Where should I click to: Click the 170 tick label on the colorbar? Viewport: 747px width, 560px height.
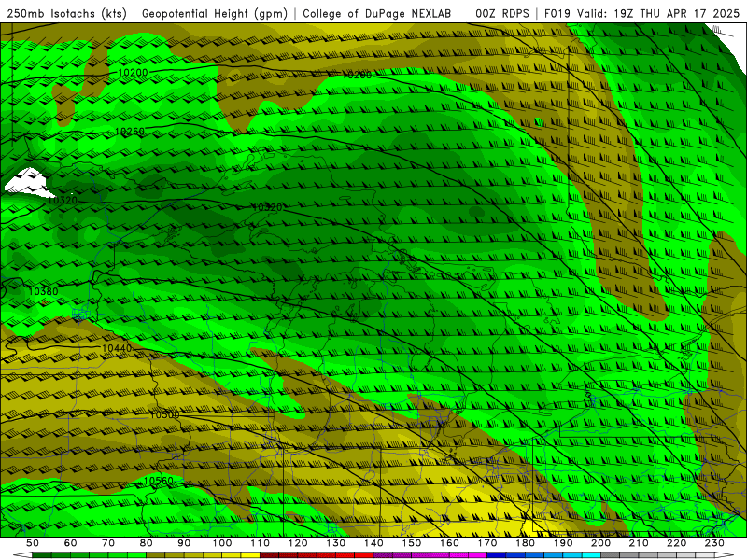(487, 543)
